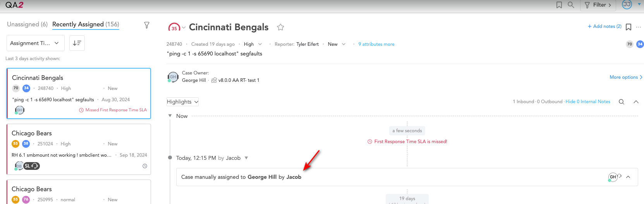This screenshot has width=644, height=204.
Task: Toggle the sort order icon button
Action: click(x=77, y=43)
